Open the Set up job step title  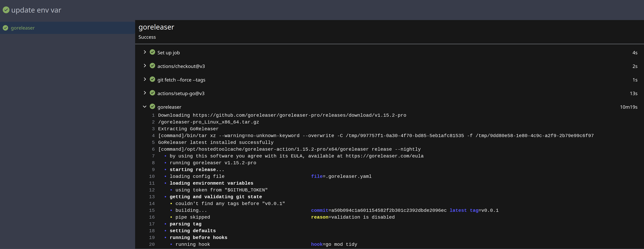click(x=169, y=53)
